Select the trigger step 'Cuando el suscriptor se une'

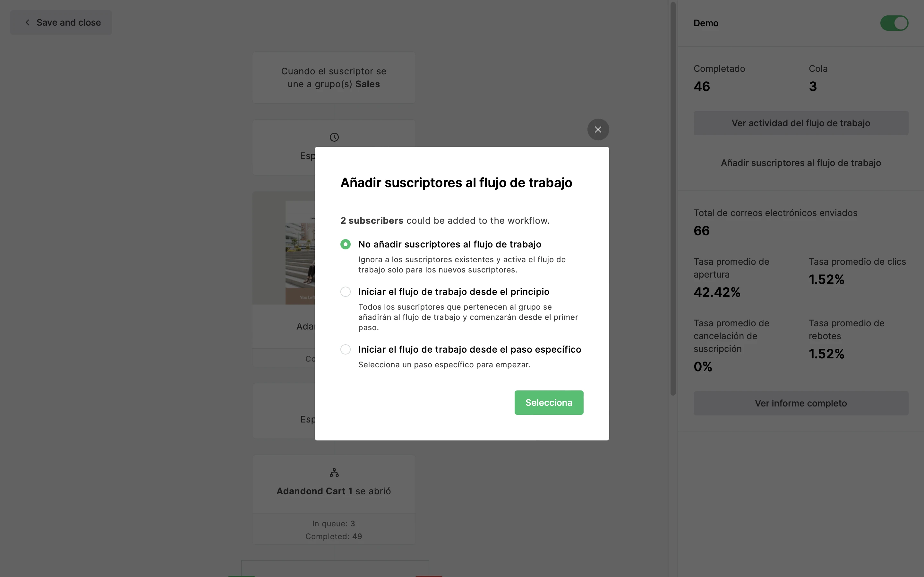334,78
